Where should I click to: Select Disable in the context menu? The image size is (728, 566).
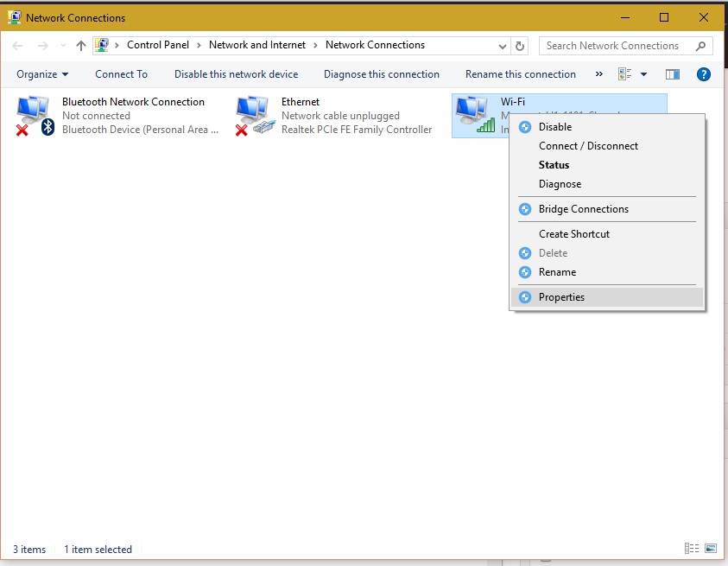click(554, 127)
